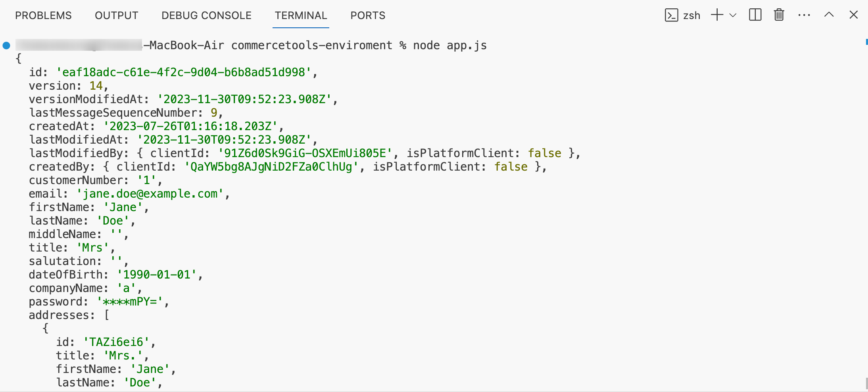Switch to the PROBLEMS tab
This screenshot has width=868, height=392.
(x=43, y=15)
